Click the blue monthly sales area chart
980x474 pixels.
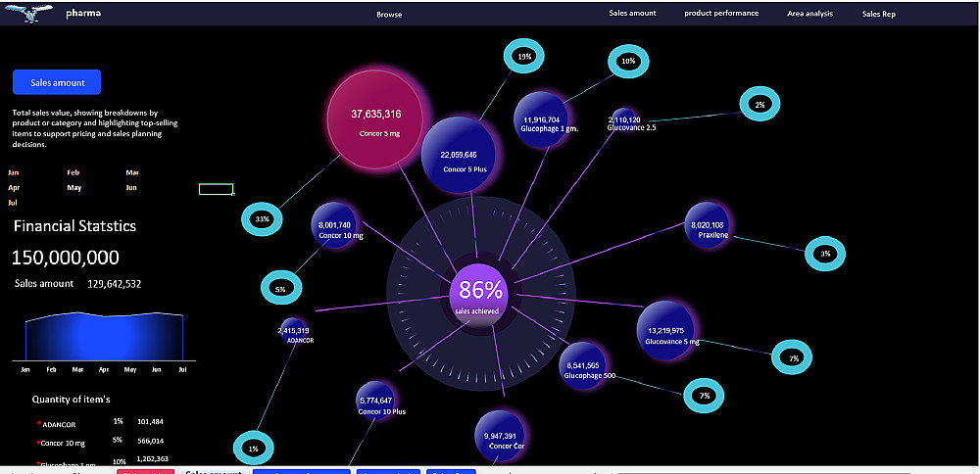(x=105, y=336)
